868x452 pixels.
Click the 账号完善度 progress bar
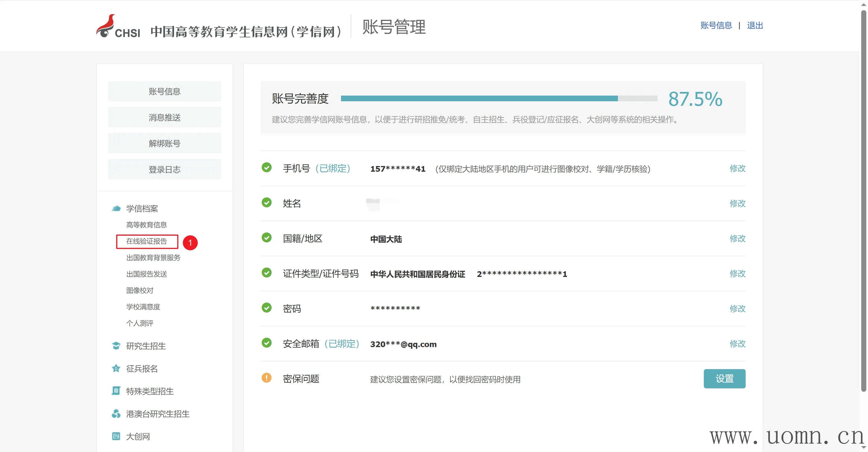coord(499,98)
